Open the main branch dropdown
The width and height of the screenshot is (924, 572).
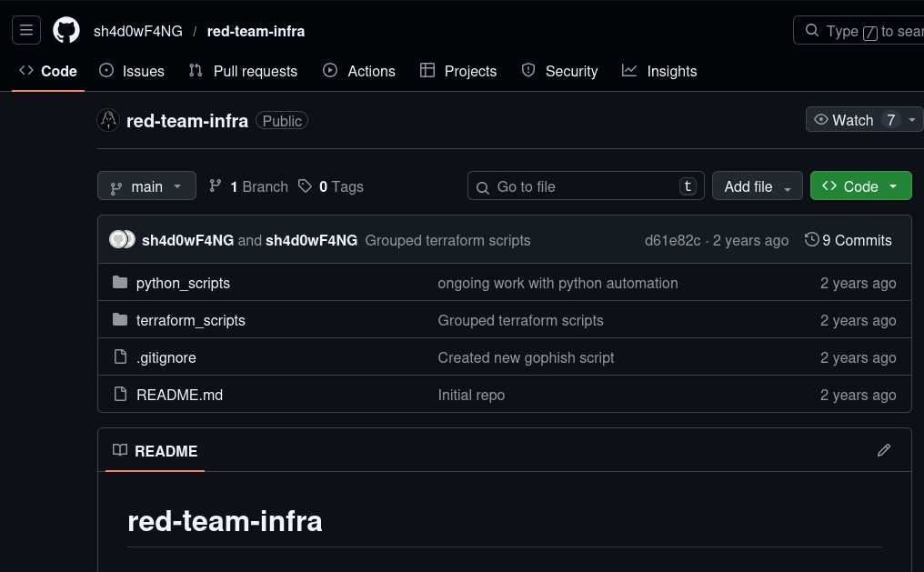click(x=146, y=186)
